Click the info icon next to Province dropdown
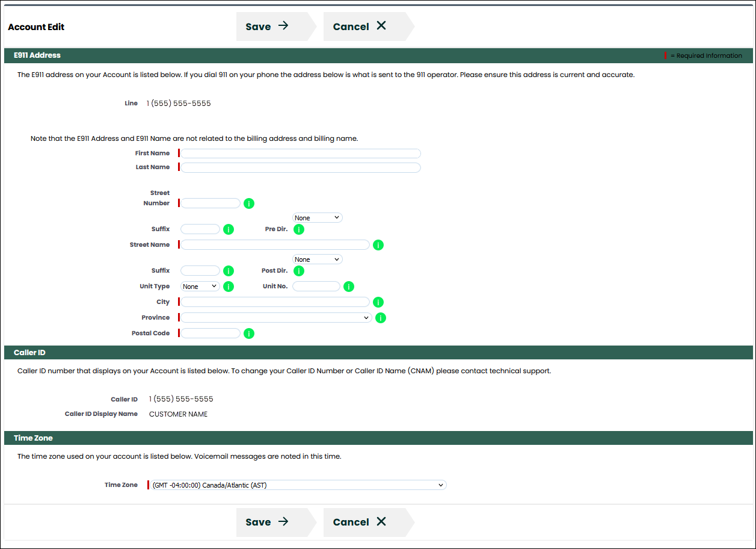The image size is (756, 549). click(x=381, y=318)
